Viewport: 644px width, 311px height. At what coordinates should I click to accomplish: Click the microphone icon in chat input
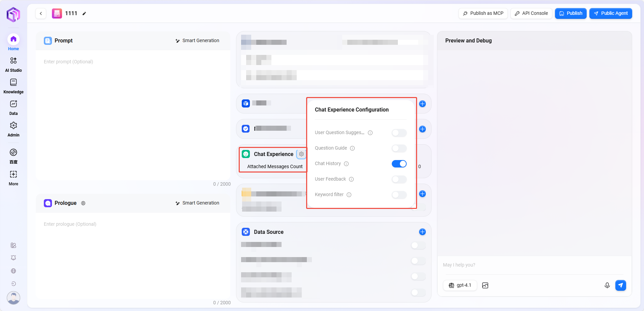coord(607,285)
